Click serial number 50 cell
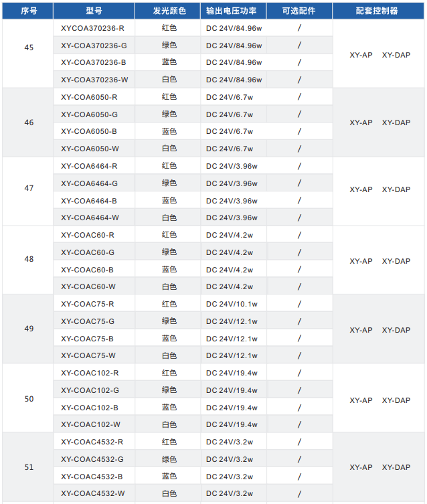 pyautogui.click(x=29, y=399)
